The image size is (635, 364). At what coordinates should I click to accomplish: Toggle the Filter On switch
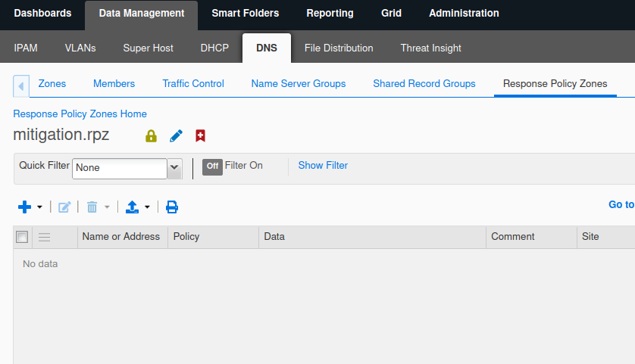212,166
